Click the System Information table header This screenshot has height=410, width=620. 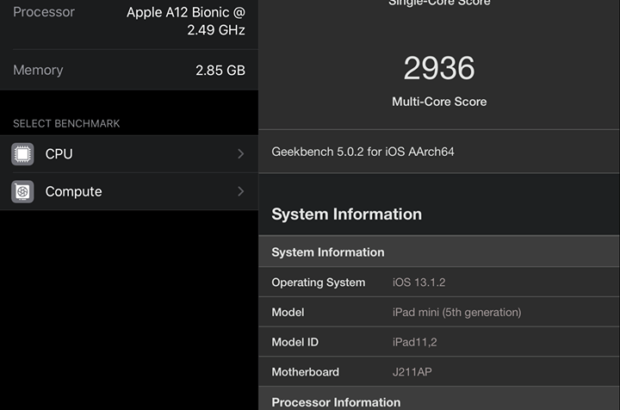(x=328, y=252)
